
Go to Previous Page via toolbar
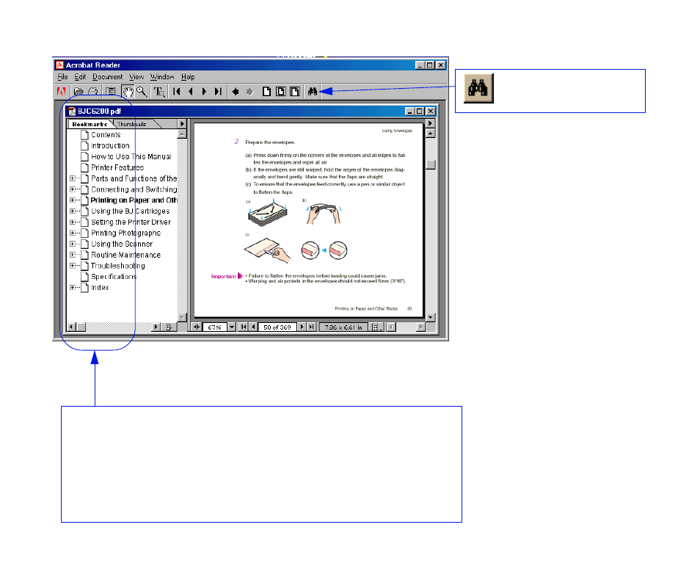[x=191, y=92]
